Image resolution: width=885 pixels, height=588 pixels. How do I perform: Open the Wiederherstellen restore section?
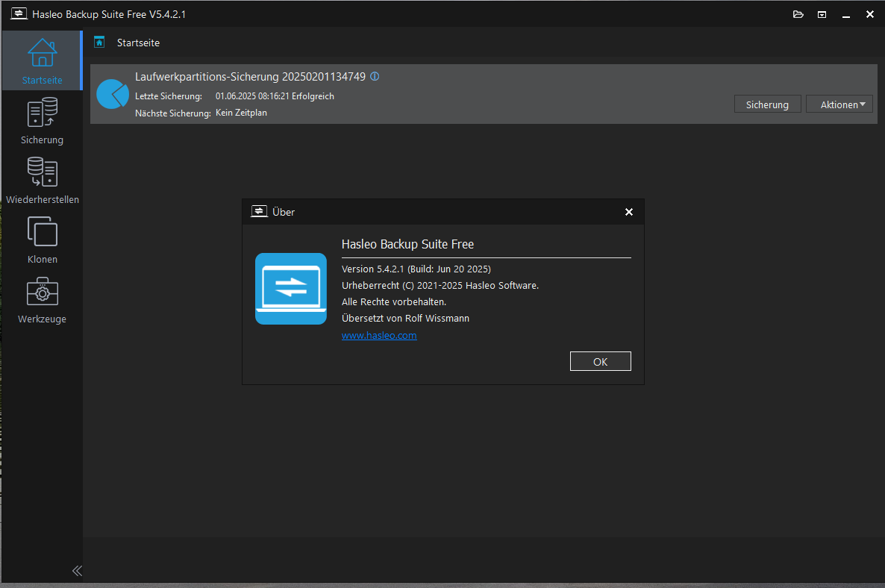(43, 181)
